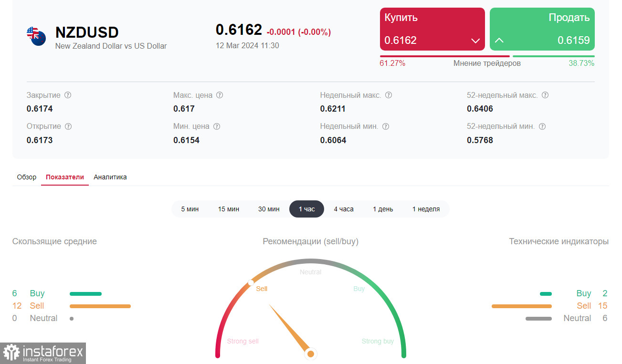Click the price change -0.0001 (-0.00%)
This screenshot has width=622, height=364.
(299, 32)
